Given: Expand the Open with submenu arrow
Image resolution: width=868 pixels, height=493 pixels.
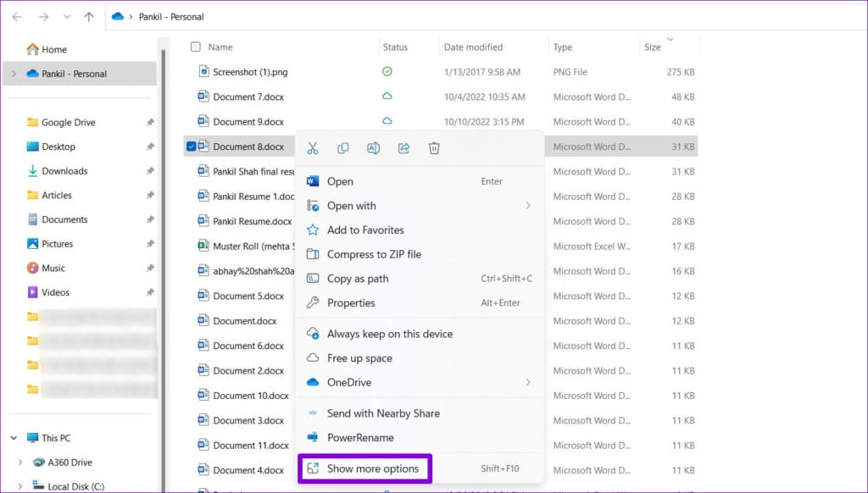Looking at the screenshot, I should (528, 206).
